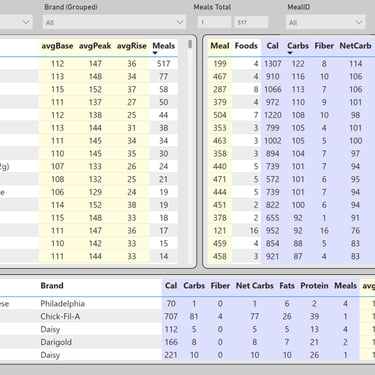375x375 pixels.
Task: Click the Fats column header
Action: 287,286
